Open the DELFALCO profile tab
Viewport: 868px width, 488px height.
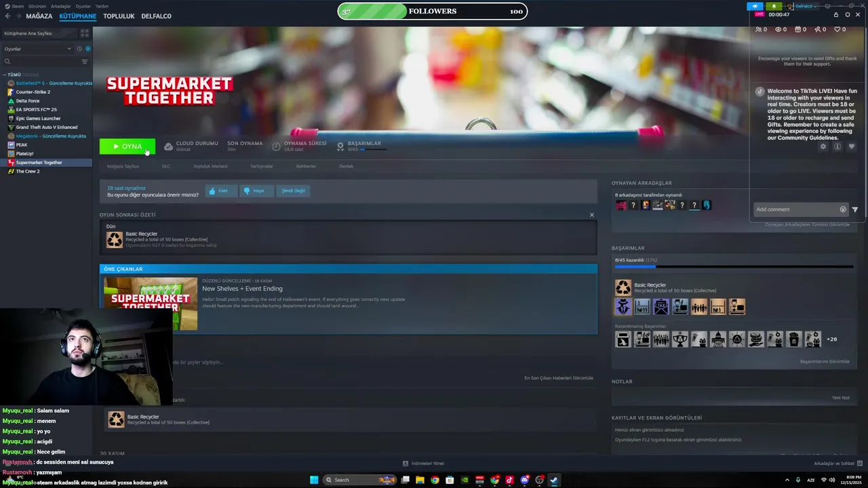click(156, 16)
